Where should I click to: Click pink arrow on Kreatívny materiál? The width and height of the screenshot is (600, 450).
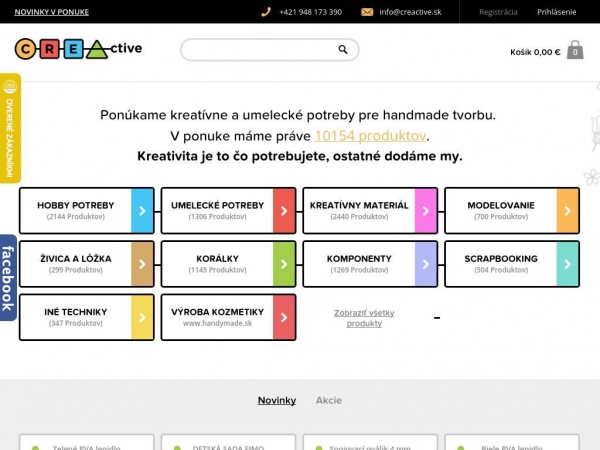pos(426,210)
